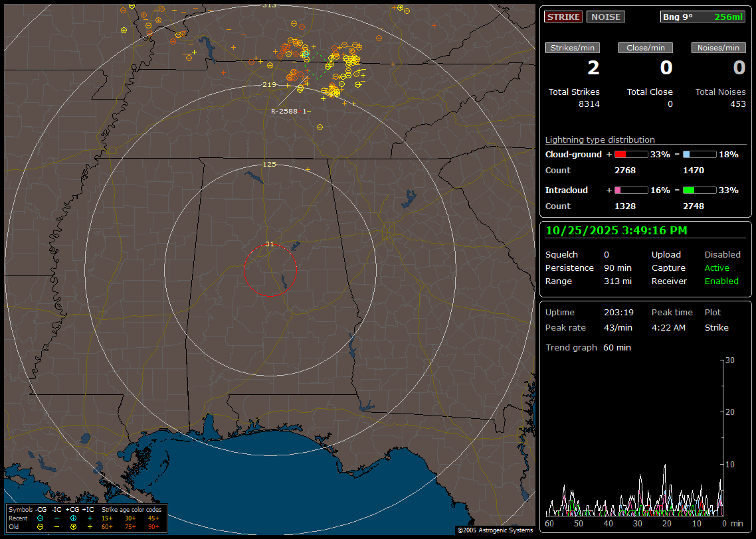Click the 90+ strike age color code
Viewport: 756px width, 539px height.
tap(153, 526)
